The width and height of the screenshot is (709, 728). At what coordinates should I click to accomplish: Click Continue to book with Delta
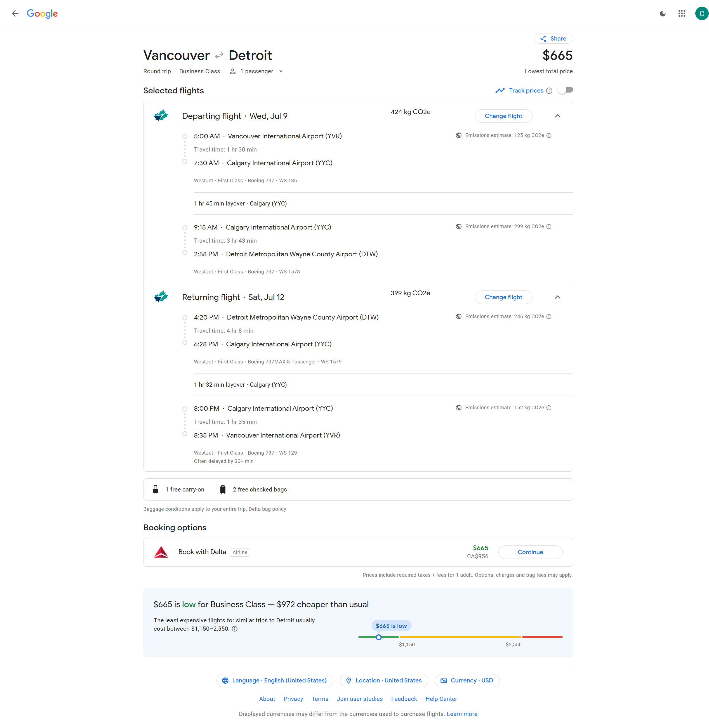pyautogui.click(x=530, y=552)
